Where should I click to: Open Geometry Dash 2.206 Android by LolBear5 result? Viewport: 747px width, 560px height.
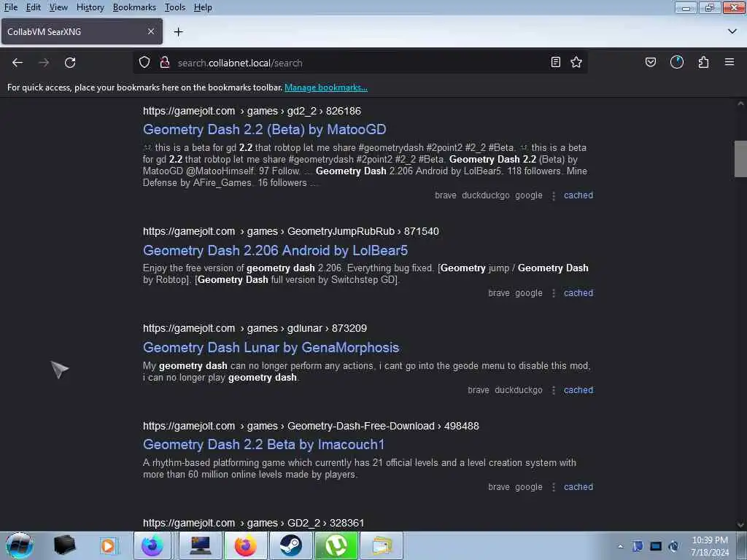(x=275, y=251)
